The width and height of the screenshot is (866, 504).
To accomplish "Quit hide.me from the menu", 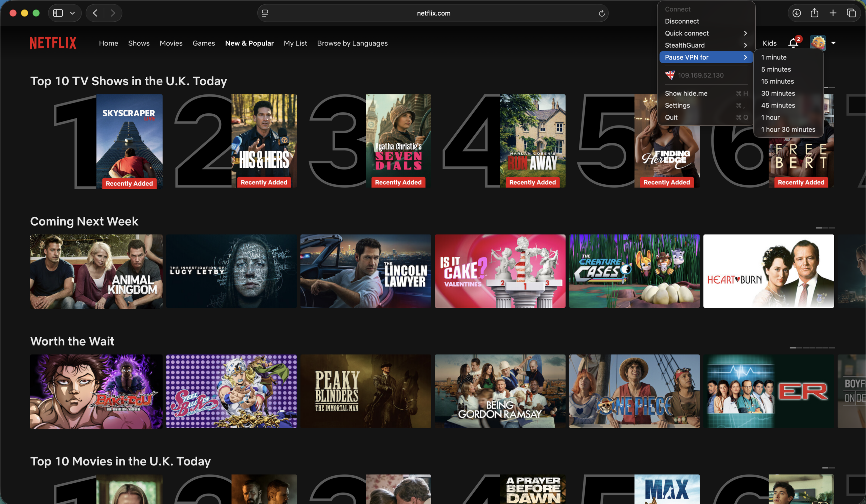I will tap(706, 117).
